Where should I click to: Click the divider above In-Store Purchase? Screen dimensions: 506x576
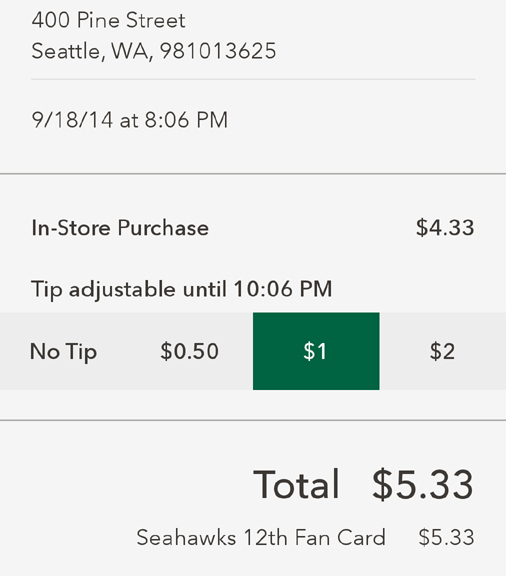253,174
